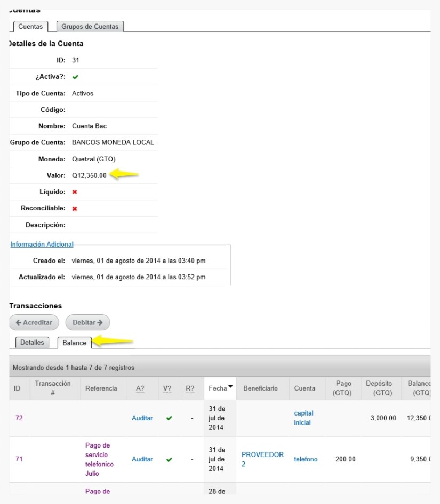Open the telefono account link
The width and height of the screenshot is (440, 504).
pos(306,459)
